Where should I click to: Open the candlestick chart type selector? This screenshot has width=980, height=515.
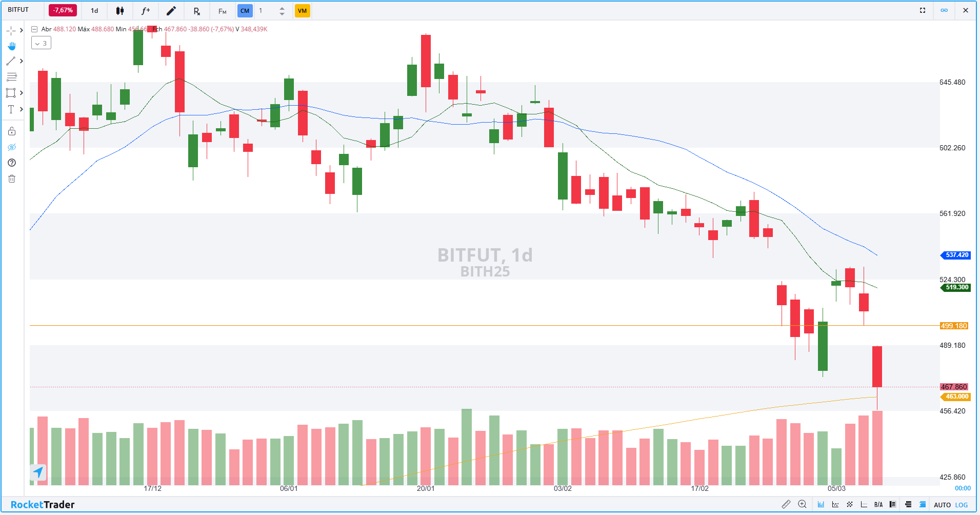click(x=119, y=11)
